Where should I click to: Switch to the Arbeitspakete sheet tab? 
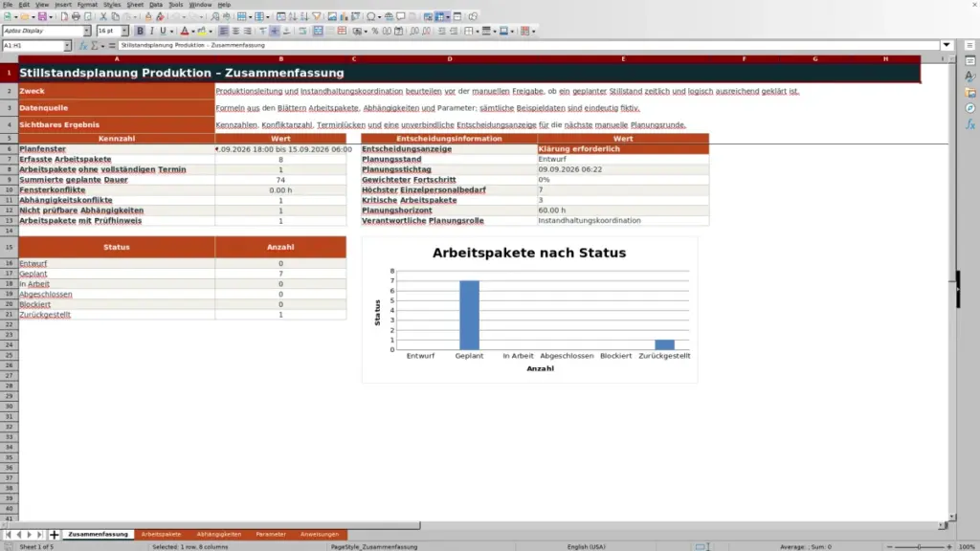click(161, 534)
